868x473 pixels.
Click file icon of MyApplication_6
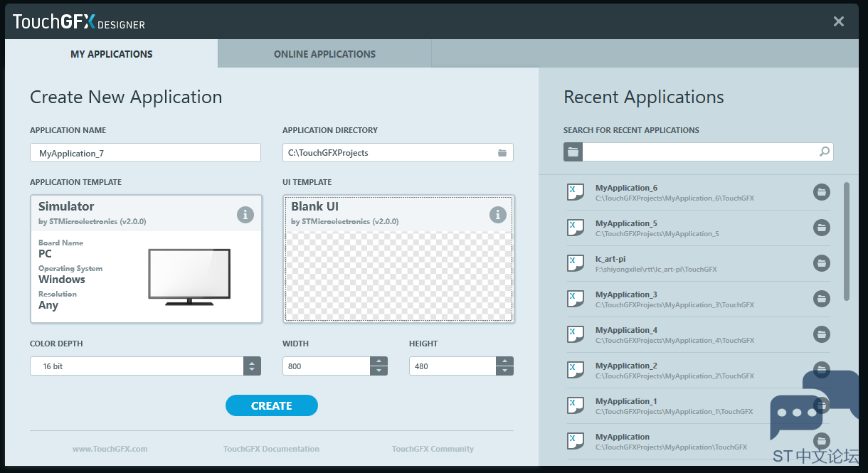[576, 192]
